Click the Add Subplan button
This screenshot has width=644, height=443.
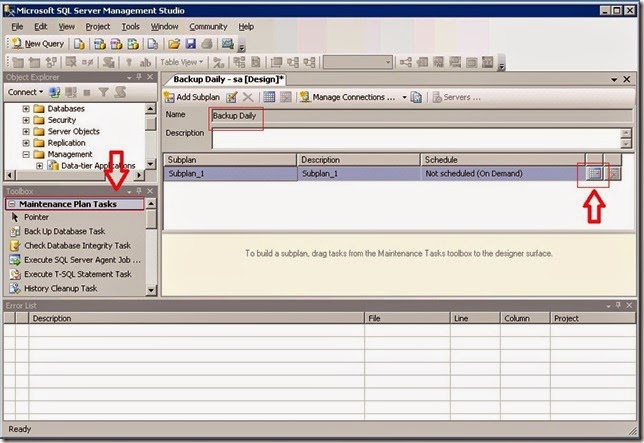click(192, 97)
